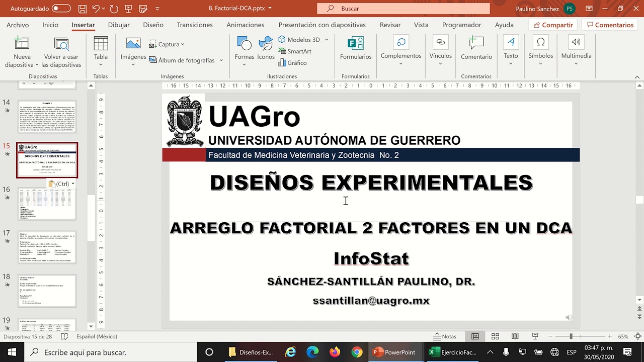Open the (Ctrl) paste options button
The width and height of the screenshot is (644, 362).
(x=61, y=184)
